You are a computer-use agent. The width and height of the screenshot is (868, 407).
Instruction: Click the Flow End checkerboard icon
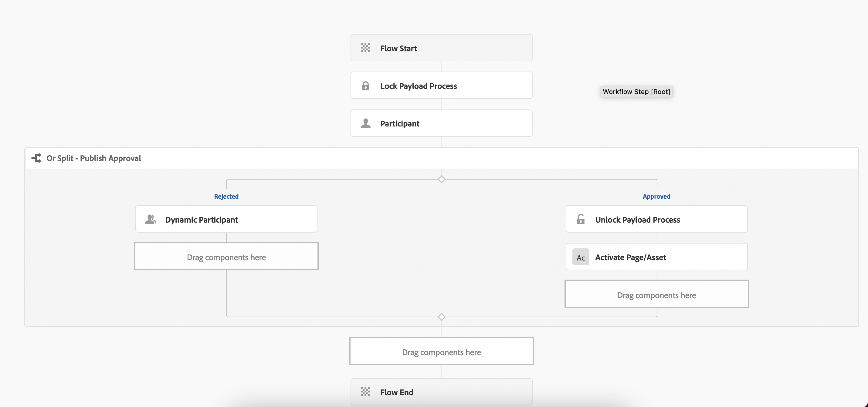pos(365,392)
